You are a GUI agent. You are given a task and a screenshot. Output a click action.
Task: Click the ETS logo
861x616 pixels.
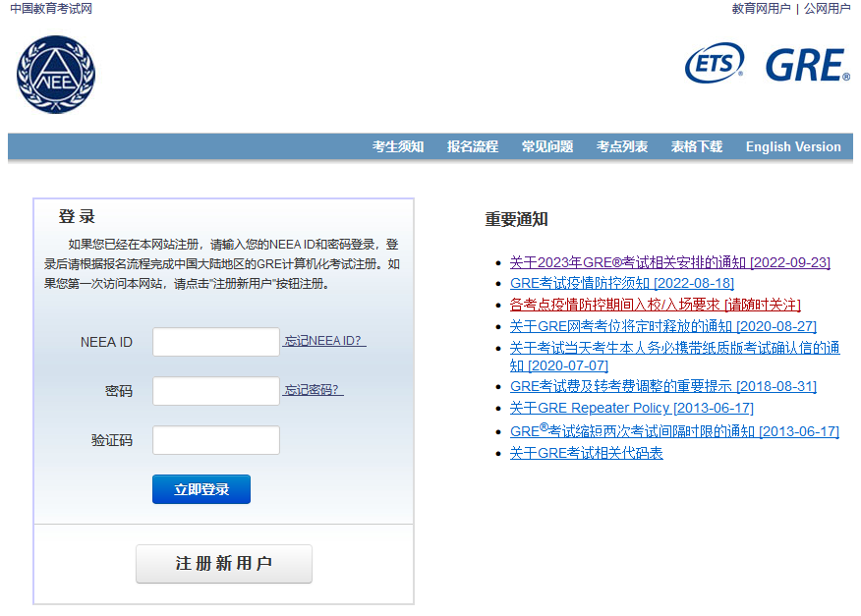715,65
